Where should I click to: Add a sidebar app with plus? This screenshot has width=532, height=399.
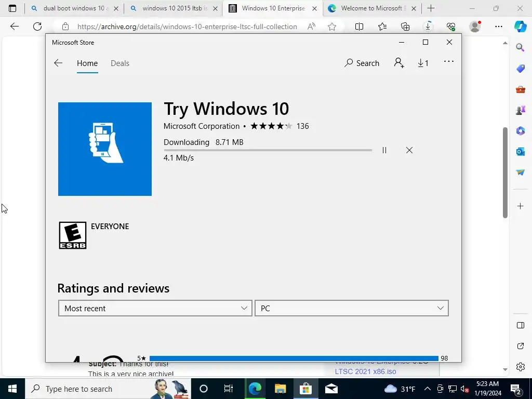pos(520,206)
